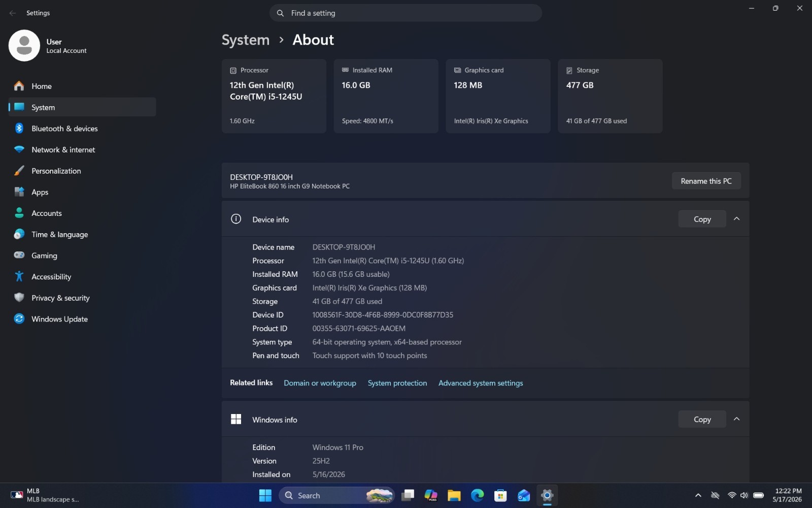
Task: Open the clock and date flyout
Action: pyautogui.click(x=788, y=495)
